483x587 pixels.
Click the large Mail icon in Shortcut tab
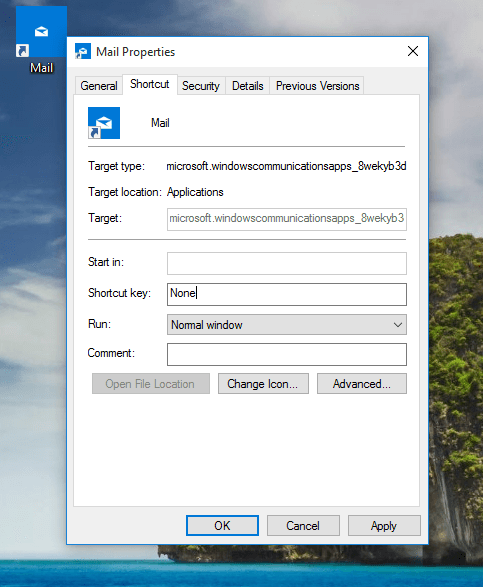click(x=104, y=123)
